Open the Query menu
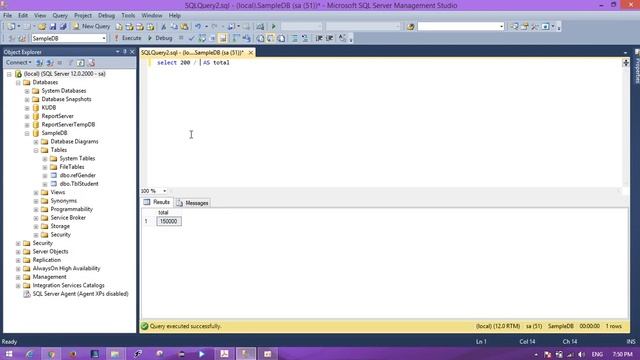Viewport: 640px width, 360px height. pos(60,16)
